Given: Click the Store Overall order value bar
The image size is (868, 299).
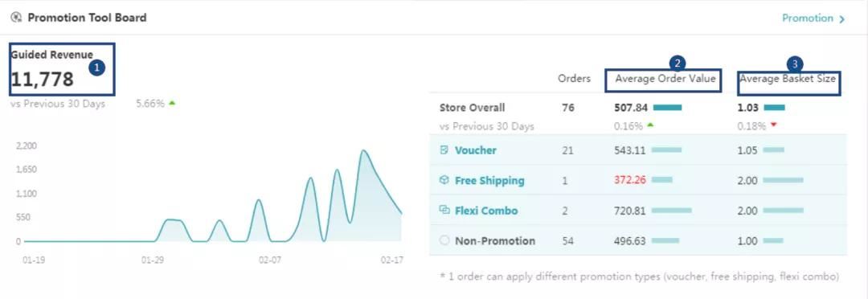Looking at the screenshot, I should click(x=667, y=108).
